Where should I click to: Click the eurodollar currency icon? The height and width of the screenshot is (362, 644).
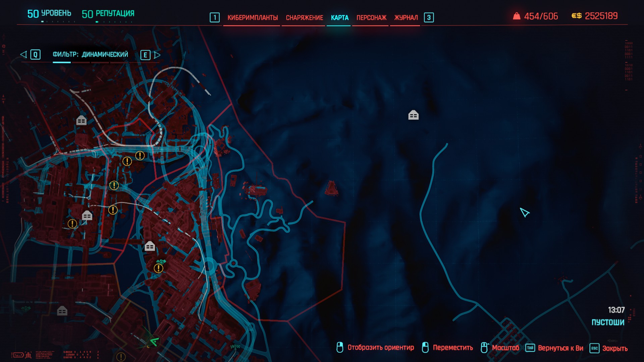point(576,16)
